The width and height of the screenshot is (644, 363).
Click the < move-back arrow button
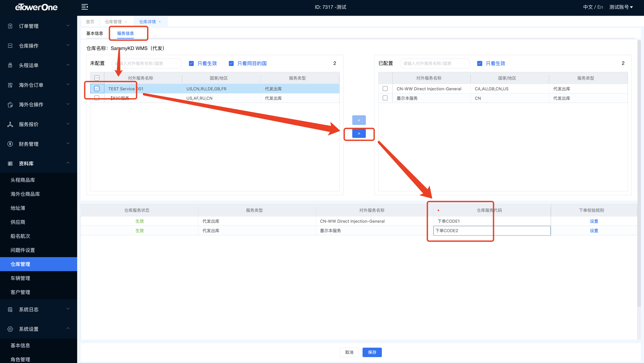[359, 120]
